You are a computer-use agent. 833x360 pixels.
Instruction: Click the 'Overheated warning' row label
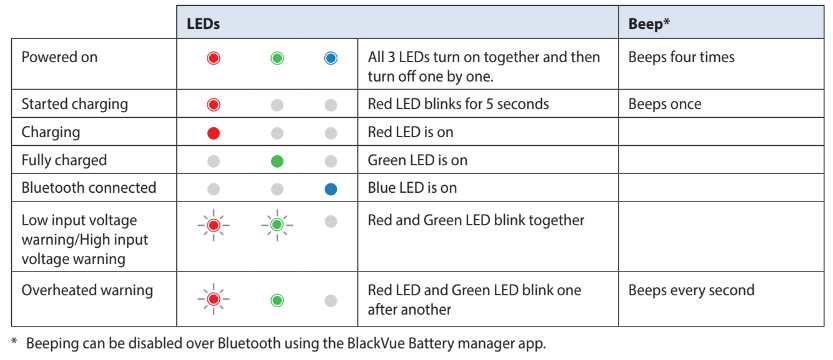87,290
